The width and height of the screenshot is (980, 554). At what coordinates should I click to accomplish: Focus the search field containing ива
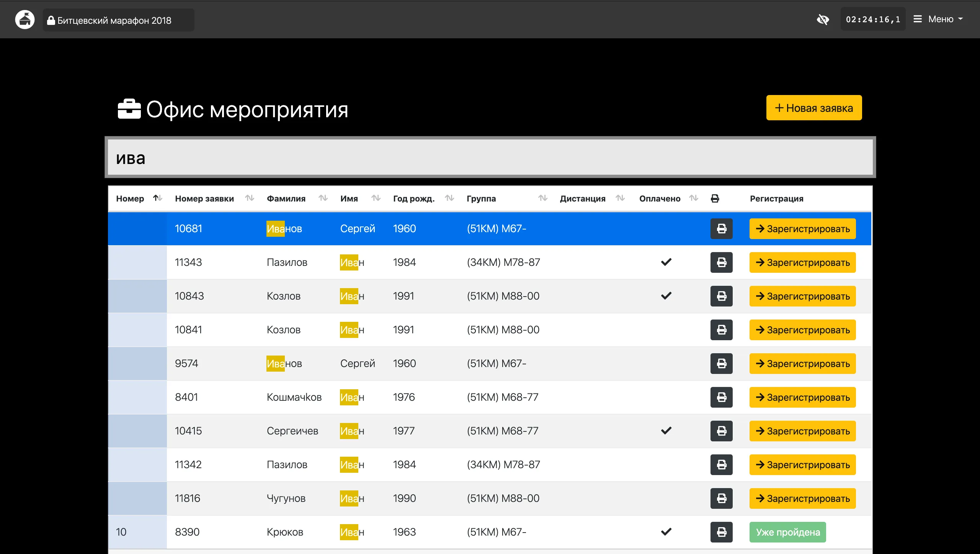(x=490, y=157)
